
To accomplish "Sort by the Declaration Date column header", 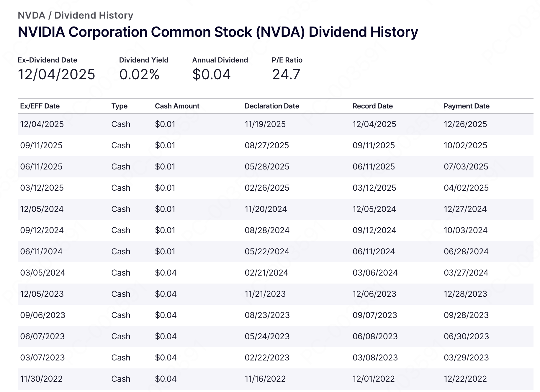I will (x=271, y=106).
